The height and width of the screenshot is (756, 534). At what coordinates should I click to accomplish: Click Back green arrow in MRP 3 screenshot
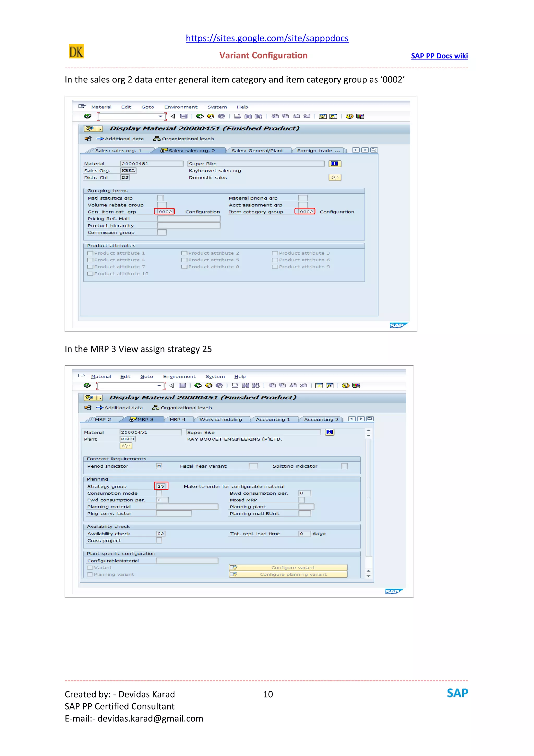coord(198,386)
